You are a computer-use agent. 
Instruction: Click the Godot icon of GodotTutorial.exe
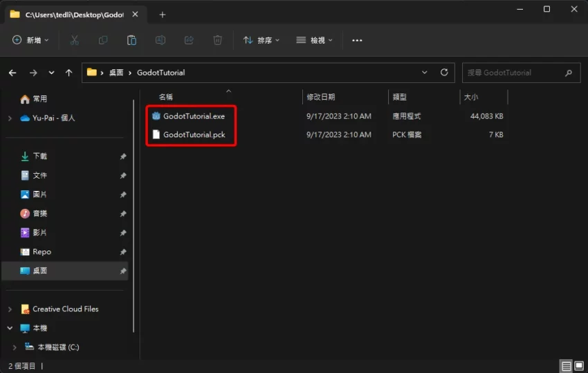[x=156, y=116]
